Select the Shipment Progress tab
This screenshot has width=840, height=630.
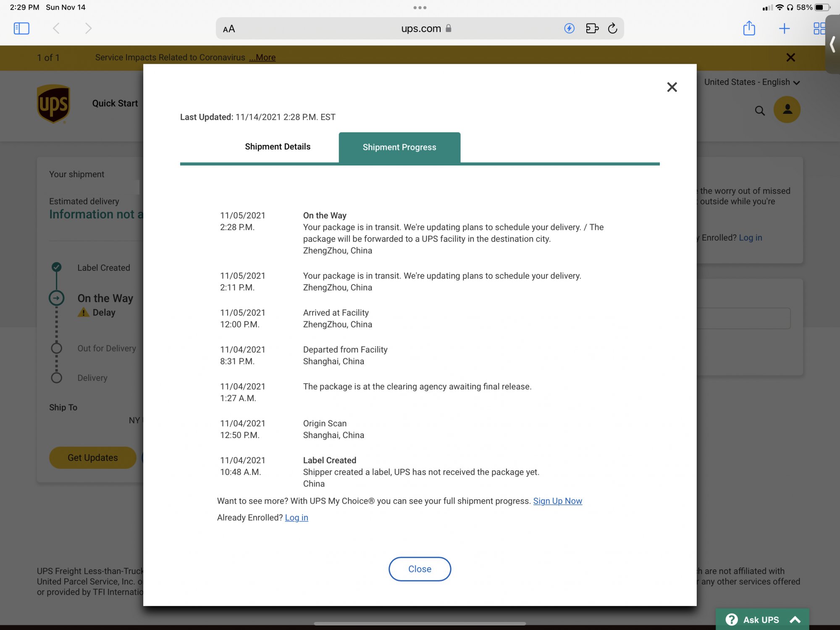(399, 147)
